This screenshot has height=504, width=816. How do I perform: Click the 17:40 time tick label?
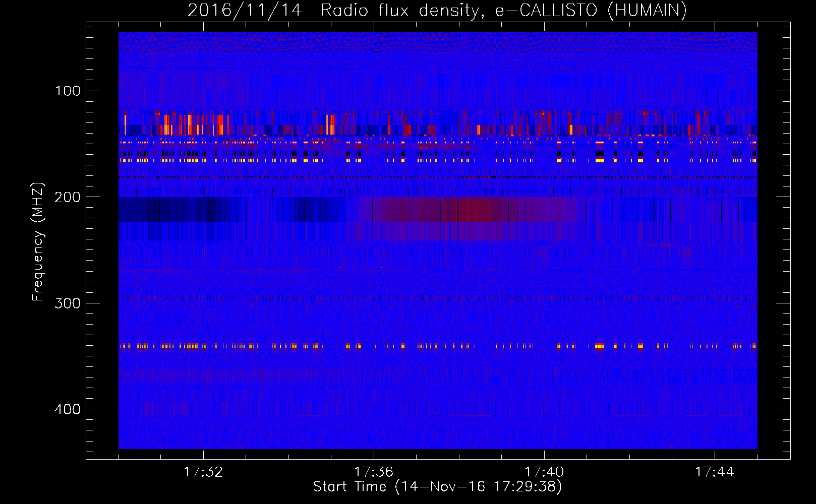[544, 472]
